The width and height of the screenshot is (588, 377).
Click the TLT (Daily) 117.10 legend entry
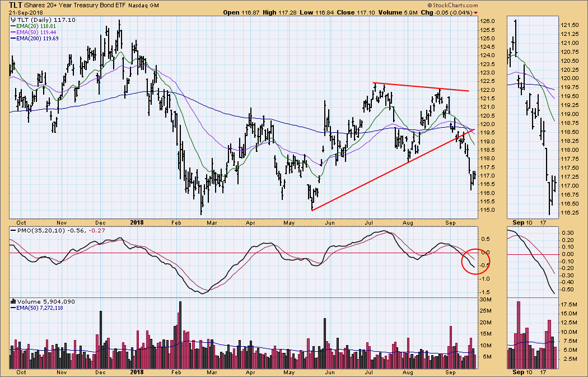46,20
